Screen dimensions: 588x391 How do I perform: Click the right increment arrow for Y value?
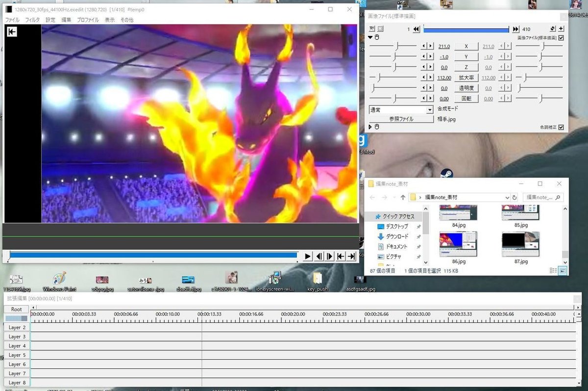(431, 57)
